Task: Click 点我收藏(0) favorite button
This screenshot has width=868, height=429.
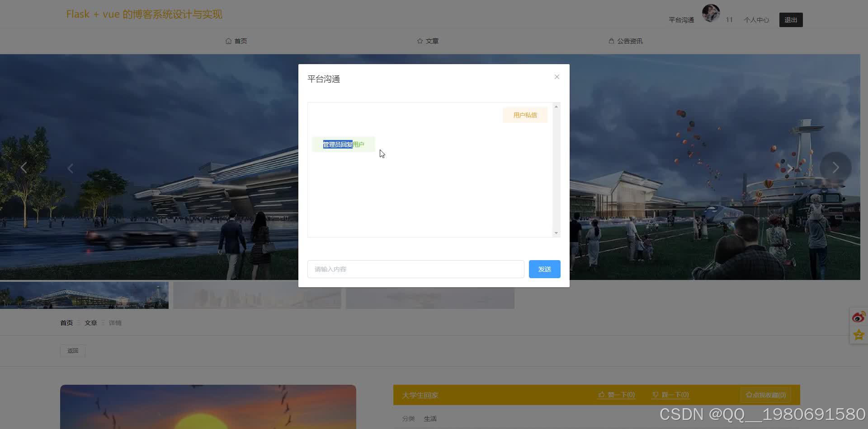Action: point(765,395)
